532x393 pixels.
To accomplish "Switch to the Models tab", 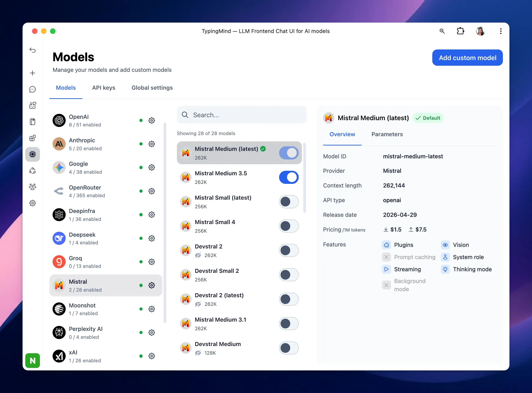I will click(x=66, y=88).
